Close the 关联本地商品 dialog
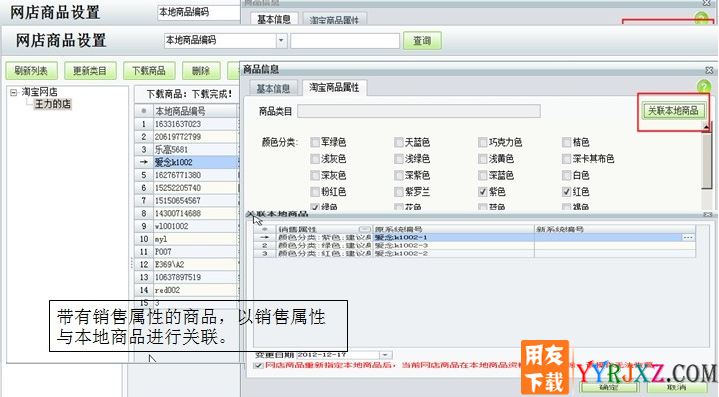 [708, 215]
